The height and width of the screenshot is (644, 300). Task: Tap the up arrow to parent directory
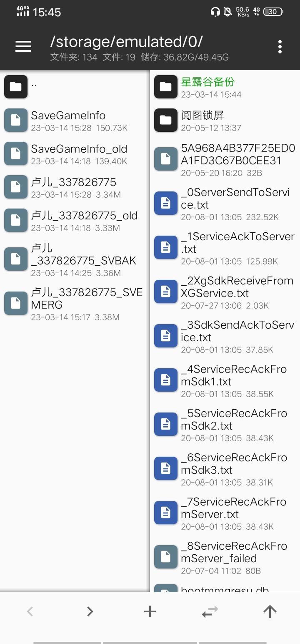[270, 611]
